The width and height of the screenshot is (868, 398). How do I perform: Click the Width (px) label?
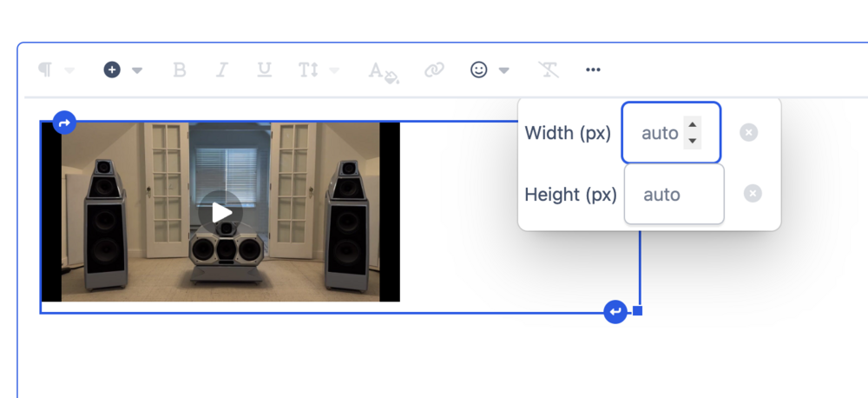click(568, 133)
